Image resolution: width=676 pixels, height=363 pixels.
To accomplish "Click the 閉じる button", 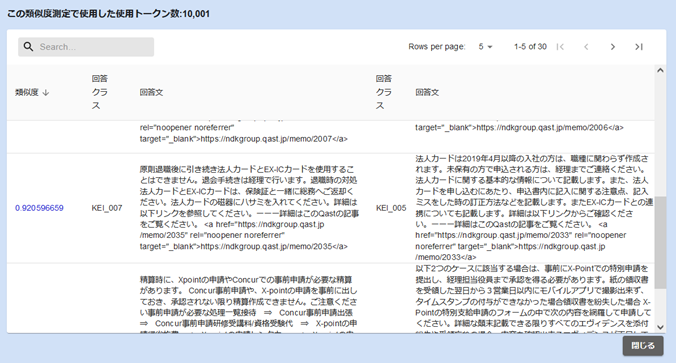I will click(x=643, y=346).
